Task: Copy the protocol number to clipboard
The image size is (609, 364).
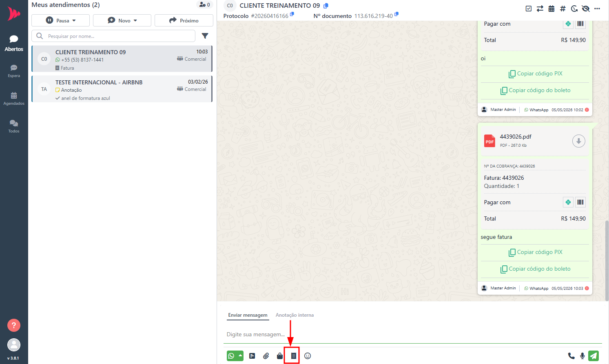Action: coord(292,14)
